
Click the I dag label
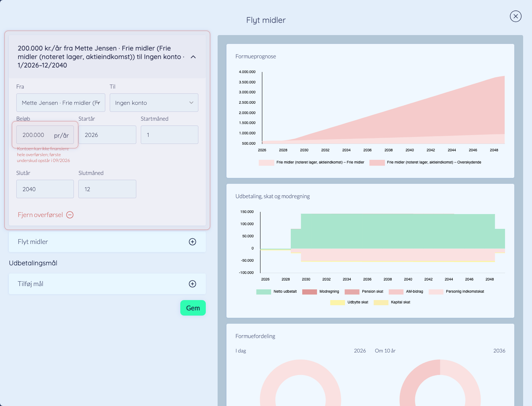pyautogui.click(x=241, y=351)
